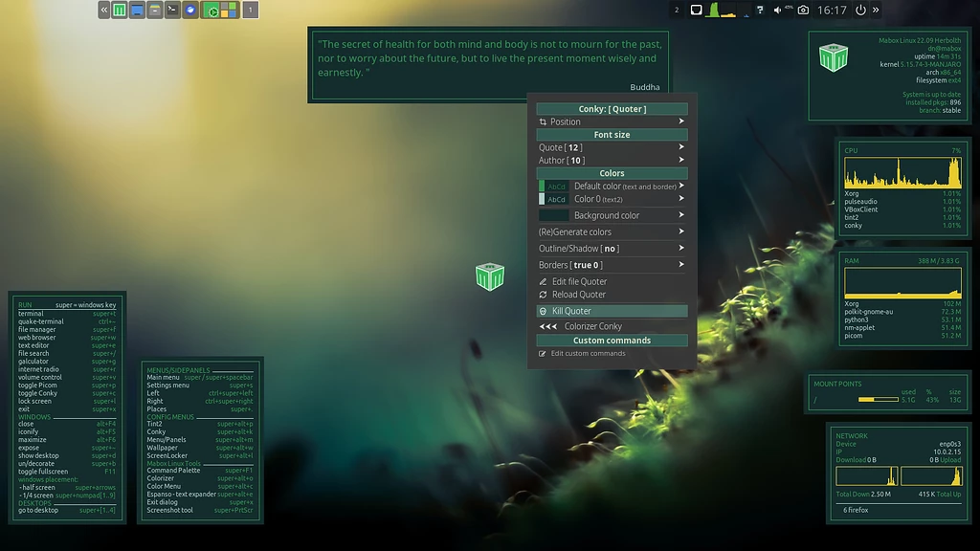This screenshot has height=551, width=980.
Task: Open the terminal from the top panel
Action: click(173, 9)
